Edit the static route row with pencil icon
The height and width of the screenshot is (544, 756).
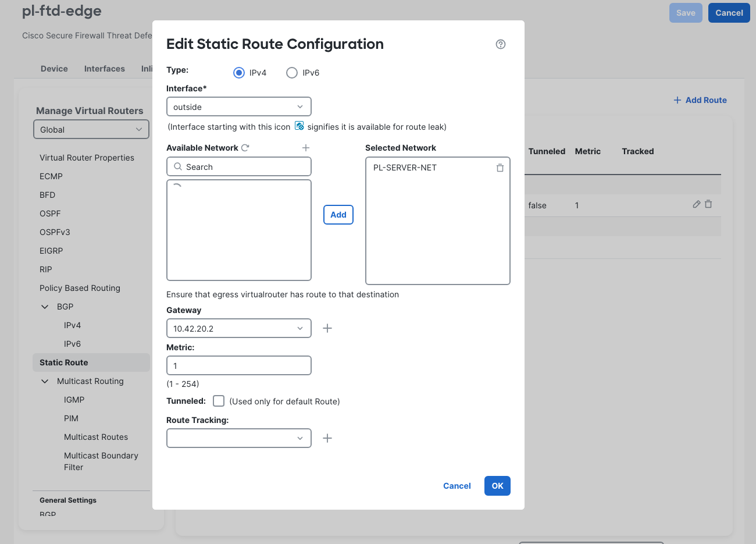click(x=697, y=204)
